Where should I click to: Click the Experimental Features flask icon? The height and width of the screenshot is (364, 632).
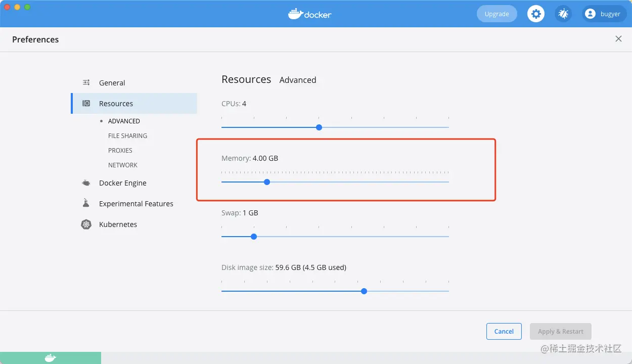(x=86, y=203)
